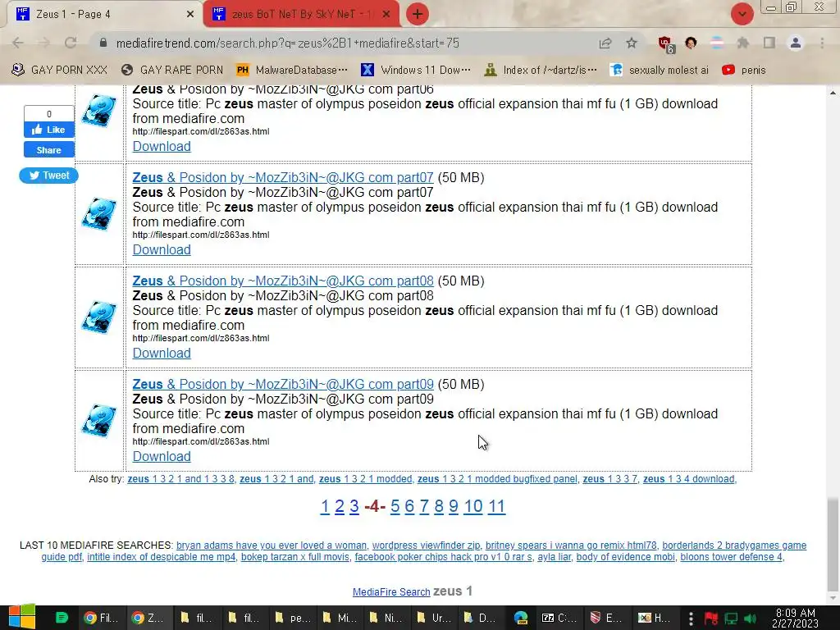The height and width of the screenshot is (630, 840).
Task: Go to results page 5
Action: (395, 506)
